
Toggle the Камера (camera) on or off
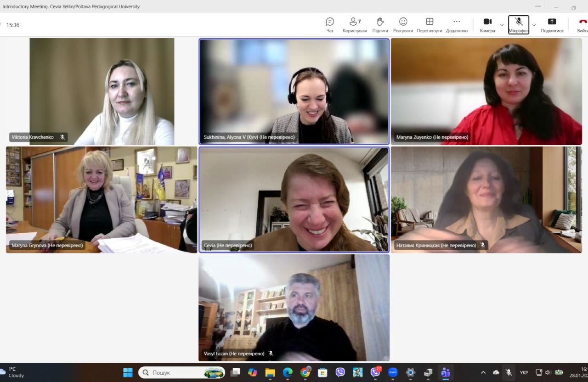coord(487,25)
